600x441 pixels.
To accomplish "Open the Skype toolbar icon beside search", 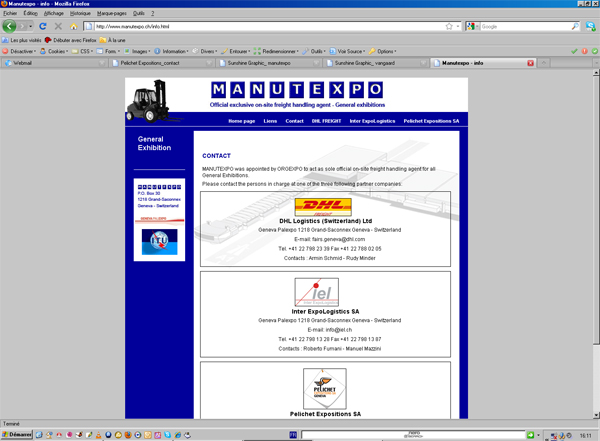I will (590, 26).
